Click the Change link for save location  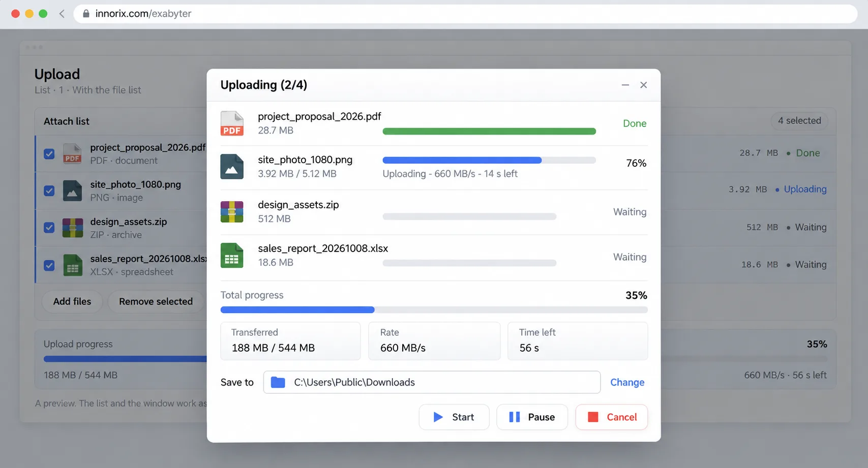tap(627, 382)
